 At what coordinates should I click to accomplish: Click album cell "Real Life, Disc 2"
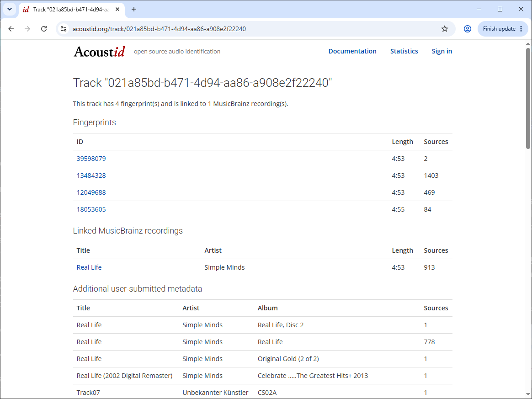pyautogui.click(x=281, y=325)
